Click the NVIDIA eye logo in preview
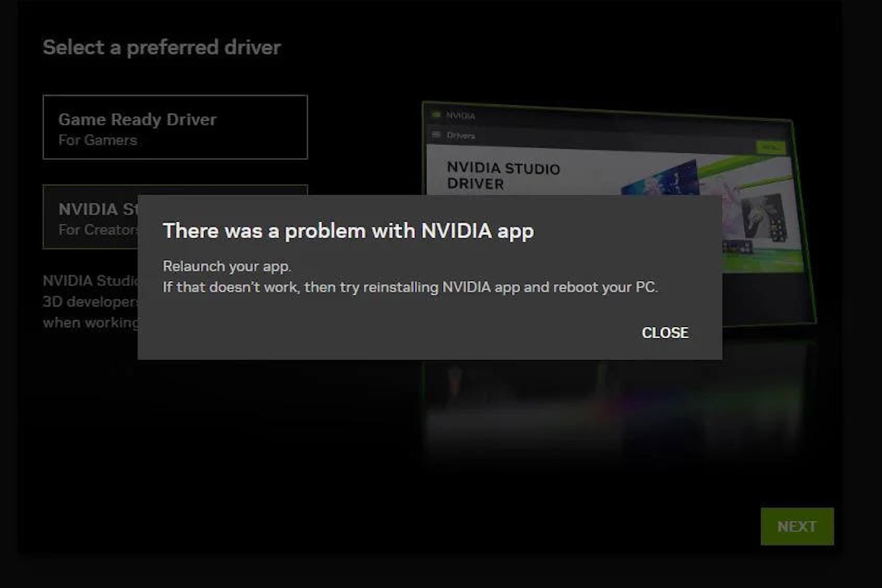 point(435,115)
